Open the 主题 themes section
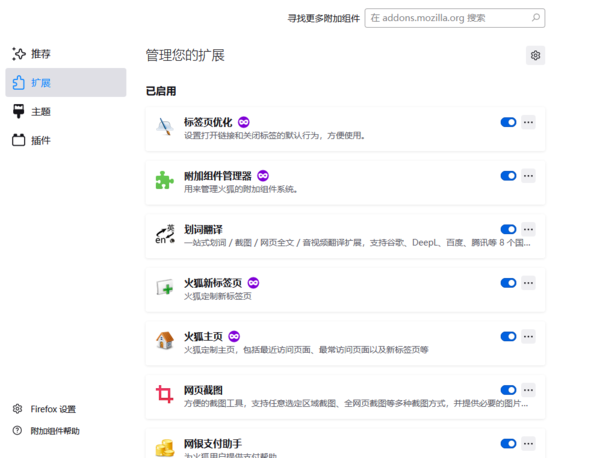The height and width of the screenshot is (458, 600). 40,112
